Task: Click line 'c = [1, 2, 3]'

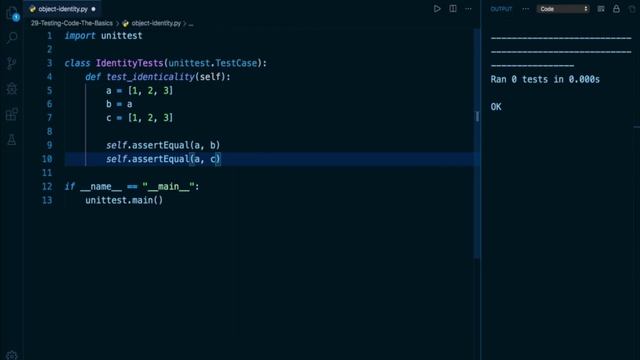Action: tap(140, 118)
